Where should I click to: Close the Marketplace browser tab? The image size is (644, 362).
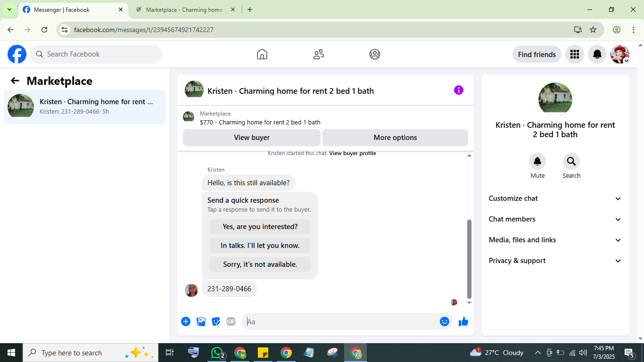coord(232,9)
